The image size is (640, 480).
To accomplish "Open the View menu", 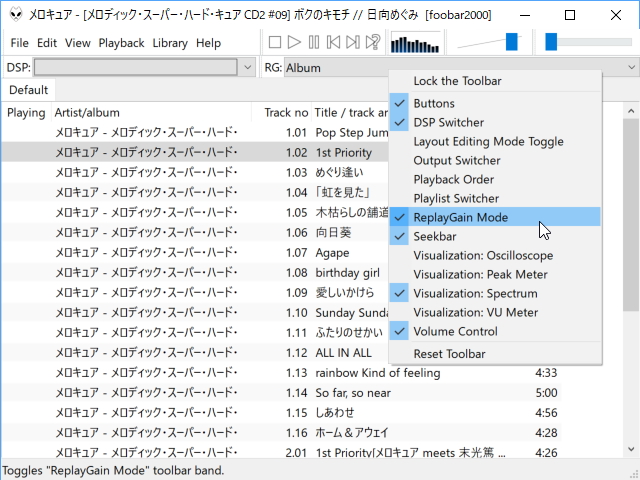I will tap(78, 43).
